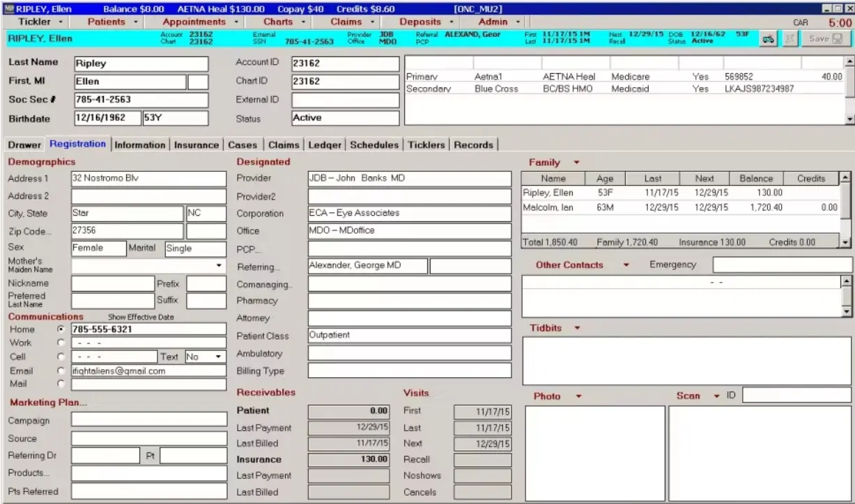Click the scissors icon next to the ambulance button
This screenshot has height=504, width=855.
click(x=790, y=40)
